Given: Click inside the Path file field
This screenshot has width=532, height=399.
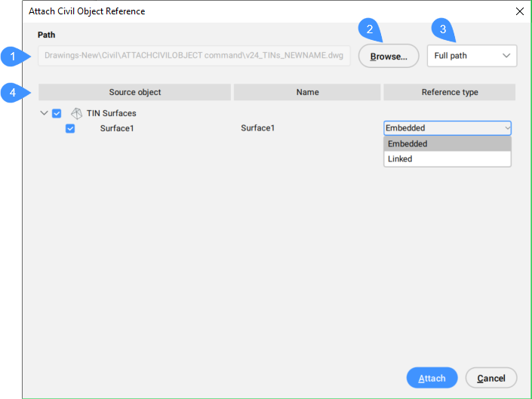Looking at the screenshot, I should (x=195, y=56).
